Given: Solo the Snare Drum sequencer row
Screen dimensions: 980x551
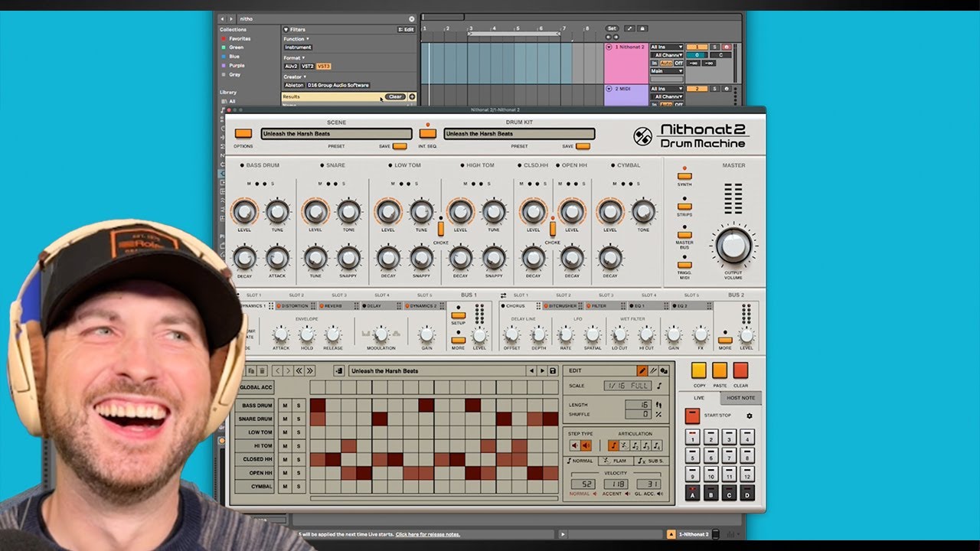Looking at the screenshot, I should pyautogui.click(x=299, y=419).
